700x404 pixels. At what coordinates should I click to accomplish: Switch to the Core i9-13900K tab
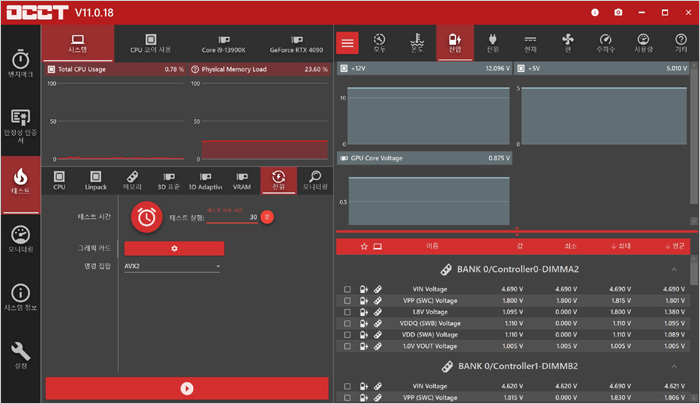[x=223, y=43]
